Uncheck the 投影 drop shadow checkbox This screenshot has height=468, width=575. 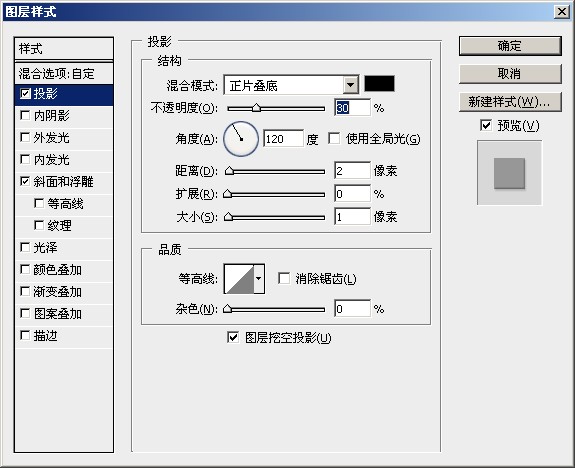[25, 94]
